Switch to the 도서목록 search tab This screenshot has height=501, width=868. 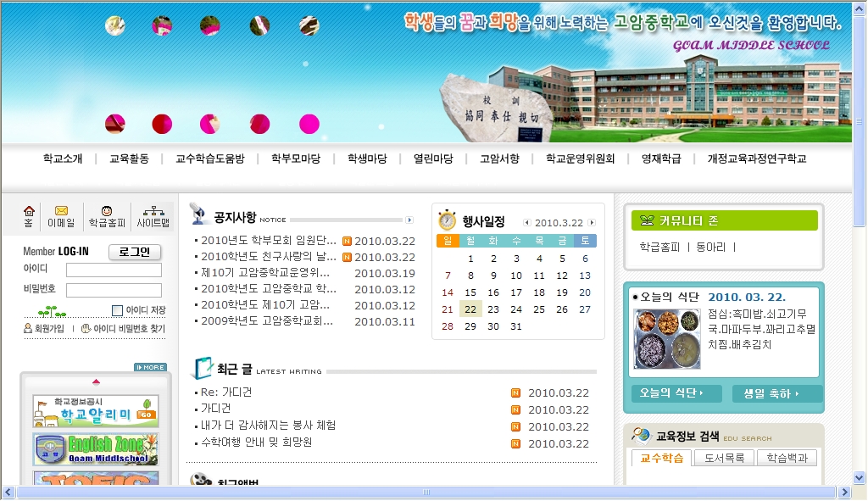(724, 458)
